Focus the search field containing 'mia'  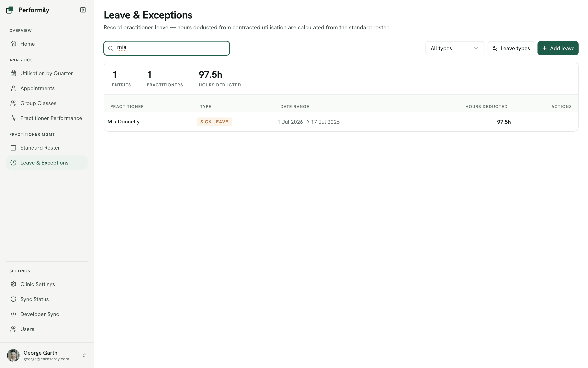point(167,48)
